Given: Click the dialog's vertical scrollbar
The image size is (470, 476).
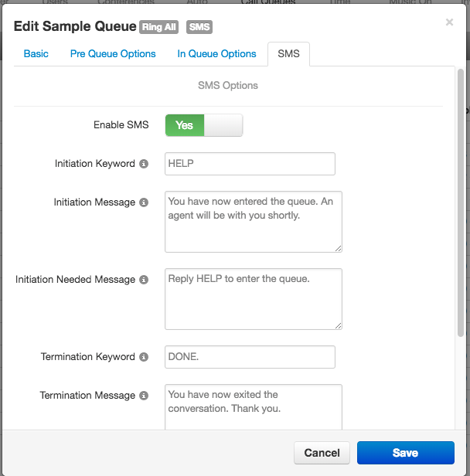Looking at the screenshot, I should point(461,201).
